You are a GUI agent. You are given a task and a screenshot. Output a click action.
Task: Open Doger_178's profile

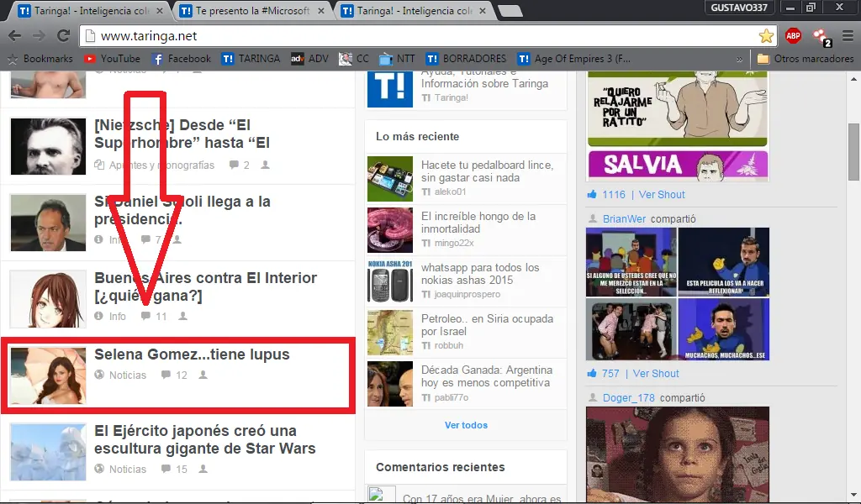(x=629, y=398)
